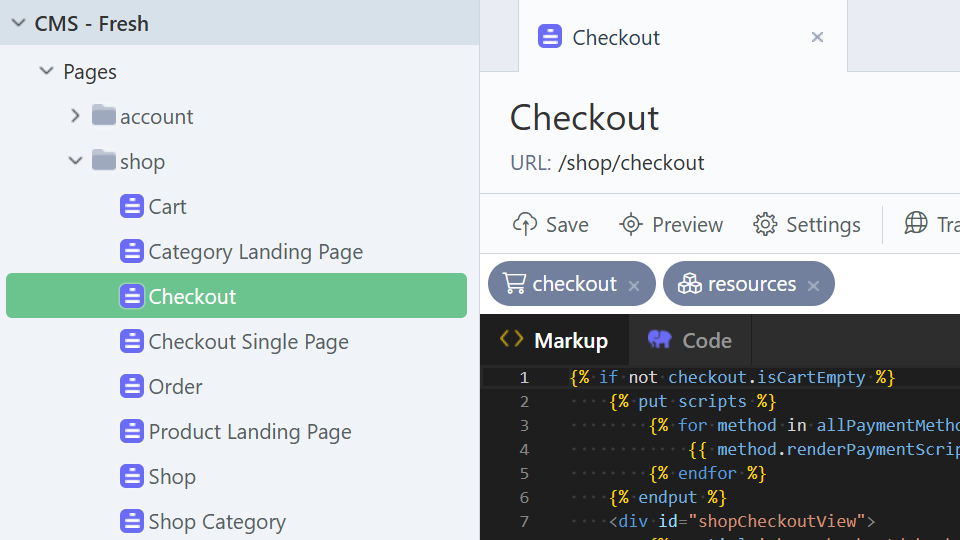This screenshot has height=540, width=960.
Task: Click the Checkout page icon in tree
Action: [x=132, y=296]
